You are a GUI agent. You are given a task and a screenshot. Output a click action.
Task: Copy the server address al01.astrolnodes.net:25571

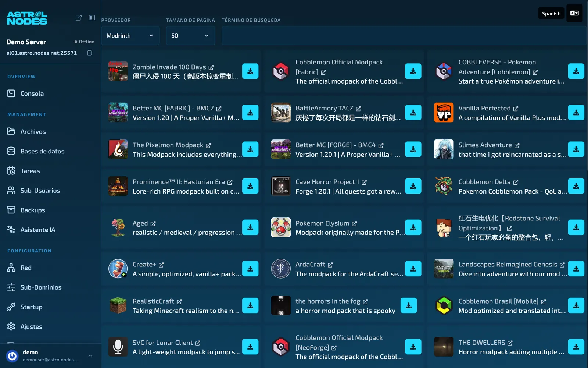90,53
